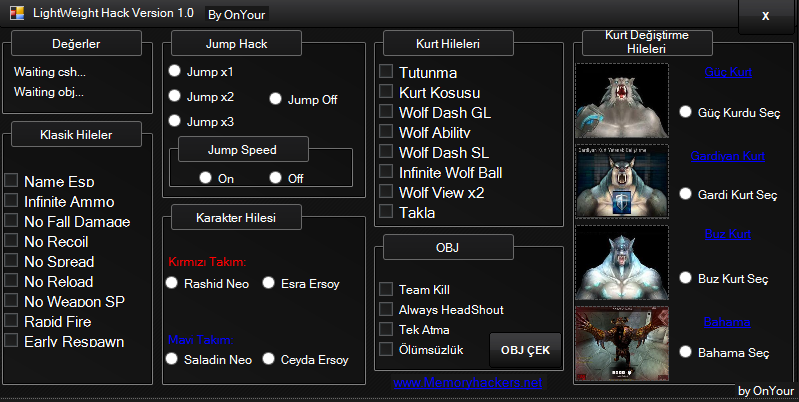Viewport: 799px width, 402px height.
Task: Check the Wolf Dash GL option
Action: [386, 111]
